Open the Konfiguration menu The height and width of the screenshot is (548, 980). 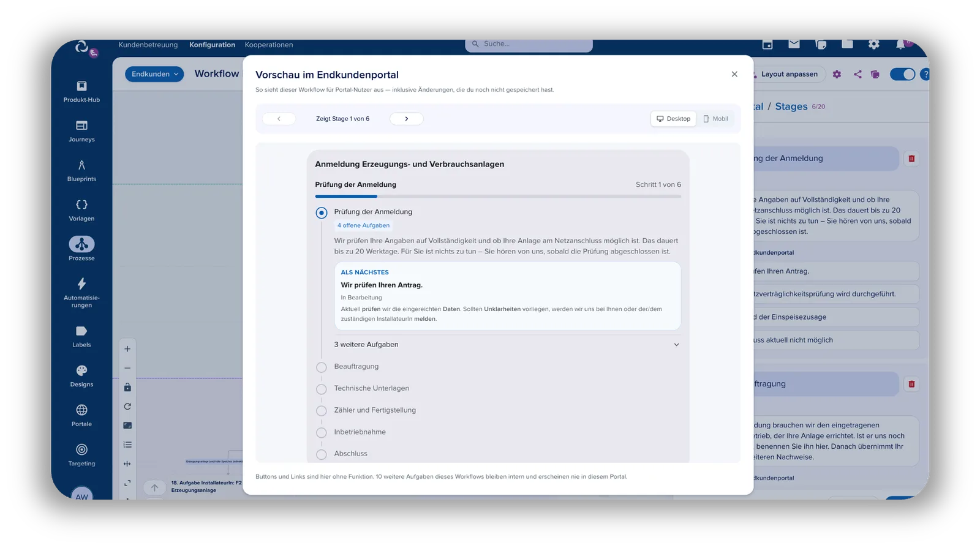212,45
